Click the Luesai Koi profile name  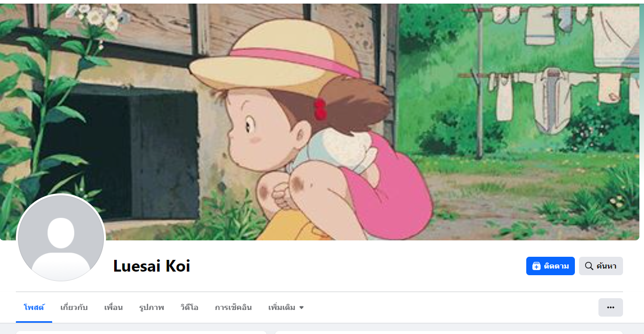pos(152,266)
